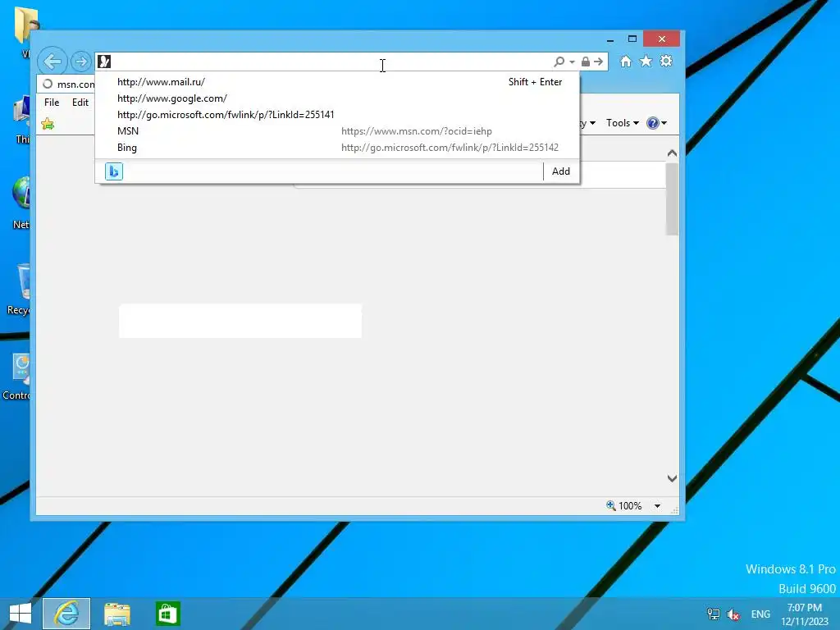Click the 100% zoom level button

coord(623,505)
